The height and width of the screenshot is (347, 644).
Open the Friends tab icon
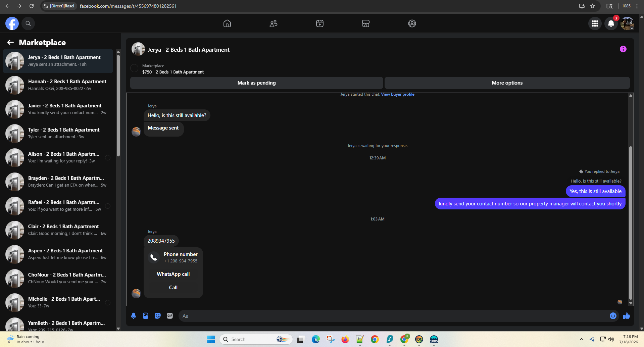(x=274, y=23)
